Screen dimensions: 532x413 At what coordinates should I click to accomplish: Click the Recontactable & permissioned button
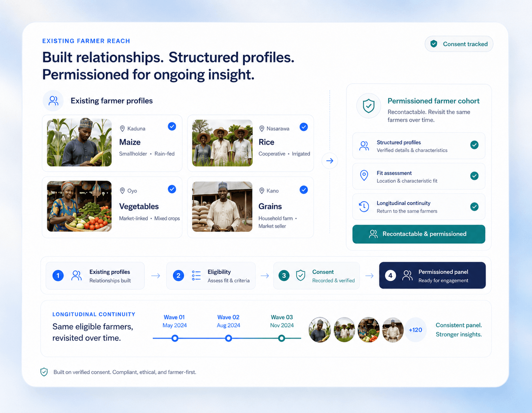coord(419,234)
